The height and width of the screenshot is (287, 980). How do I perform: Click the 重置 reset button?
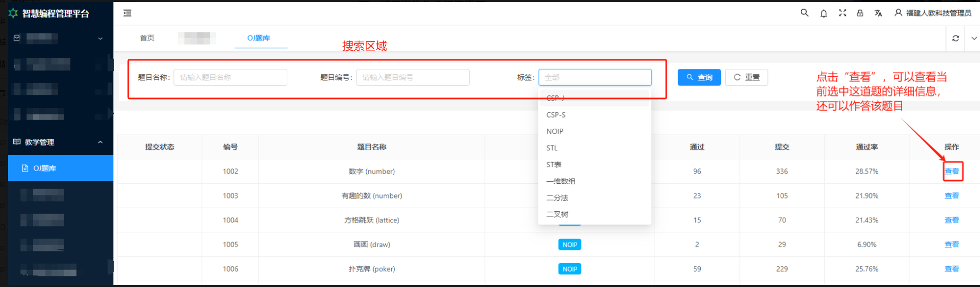(746, 77)
